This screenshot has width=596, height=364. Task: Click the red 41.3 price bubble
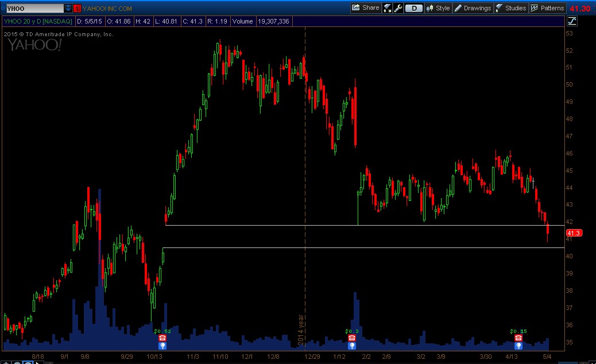tap(574, 233)
